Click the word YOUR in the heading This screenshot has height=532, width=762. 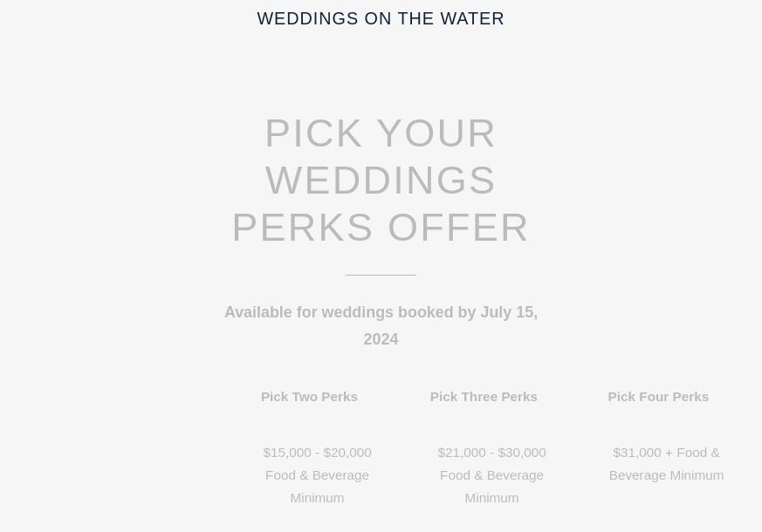click(x=436, y=133)
